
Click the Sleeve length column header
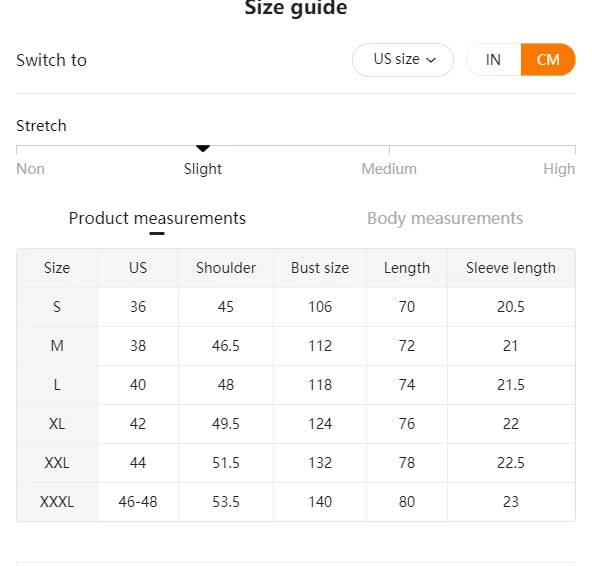(x=511, y=268)
